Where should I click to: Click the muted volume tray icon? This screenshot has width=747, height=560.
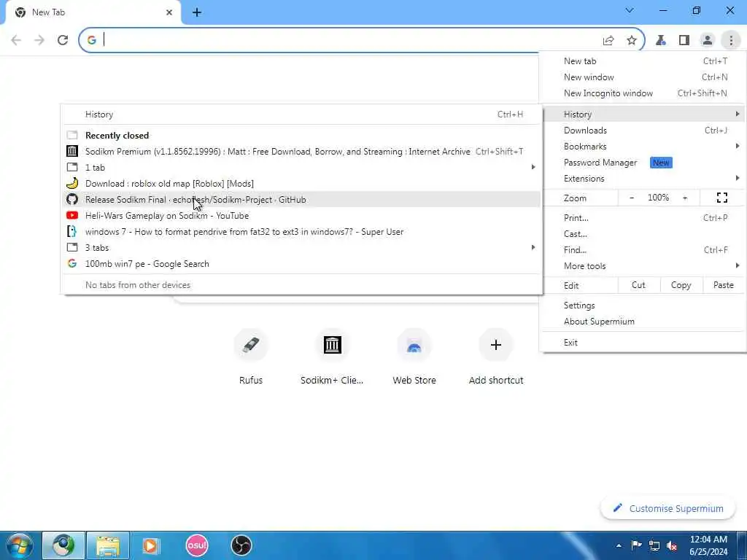click(672, 545)
